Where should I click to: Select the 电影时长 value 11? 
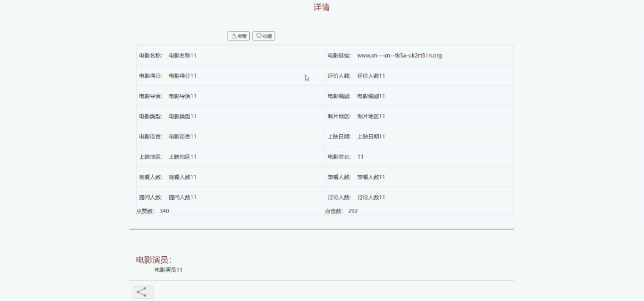361,157
